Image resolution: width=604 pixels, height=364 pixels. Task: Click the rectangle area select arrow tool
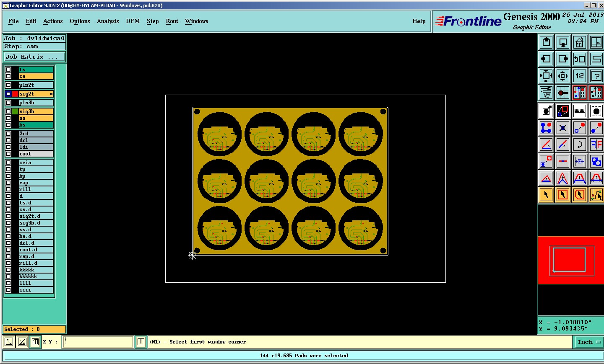tap(563, 195)
